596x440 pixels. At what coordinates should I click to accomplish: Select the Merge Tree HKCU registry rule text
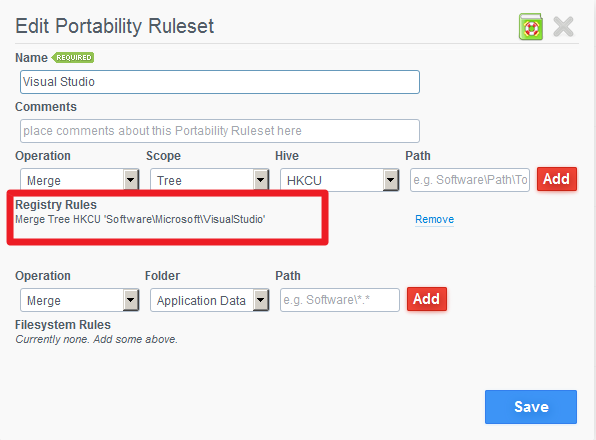tap(140, 219)
